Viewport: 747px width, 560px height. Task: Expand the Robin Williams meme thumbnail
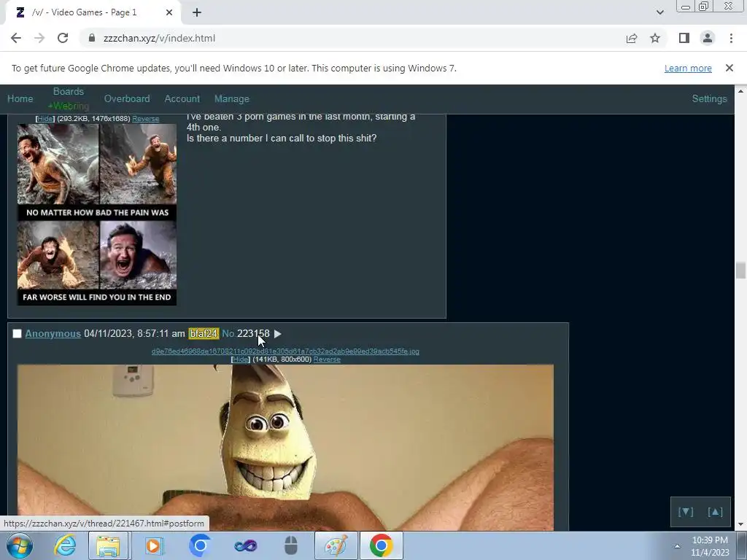[x=97, y=214]
